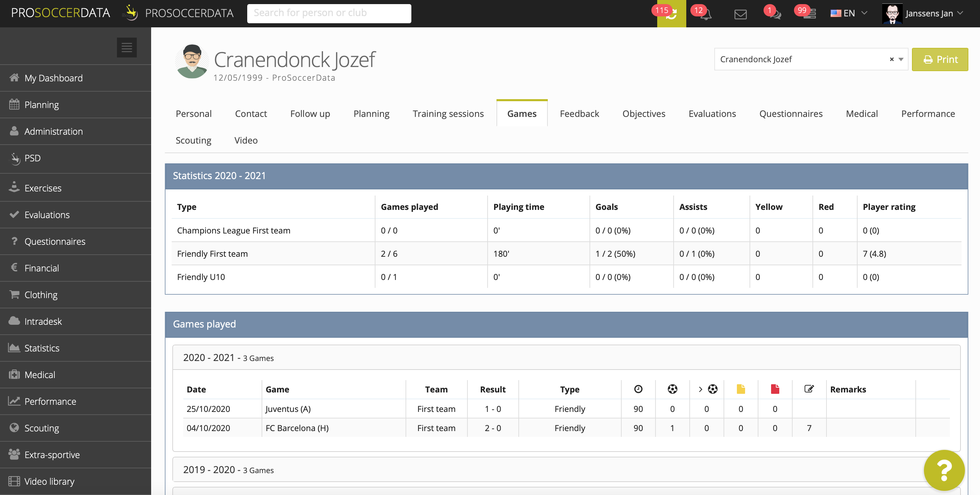Screen dimensions: 980x495
Task: Open Exercises in the sidebar
Action: [75, 188]
